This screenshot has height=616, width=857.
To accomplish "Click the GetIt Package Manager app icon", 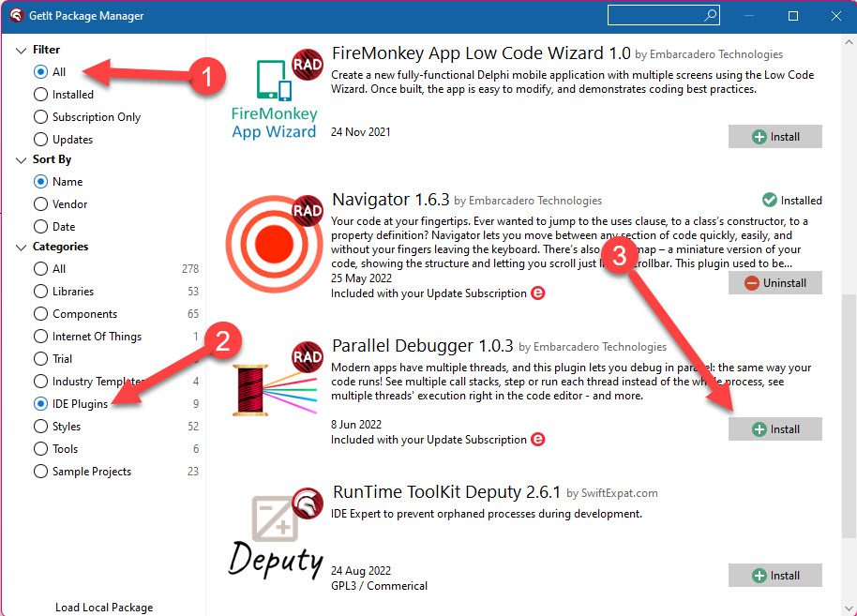I will [x=16, y=15].
